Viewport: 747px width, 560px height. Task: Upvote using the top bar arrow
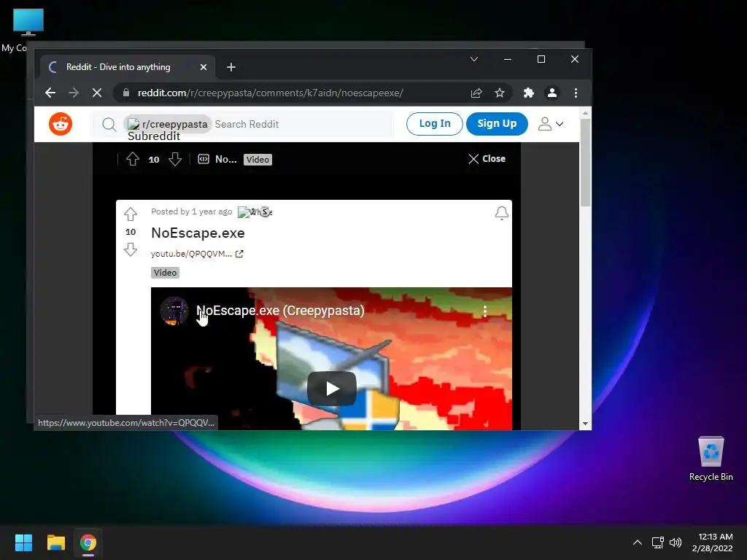[x=133, y=159]
